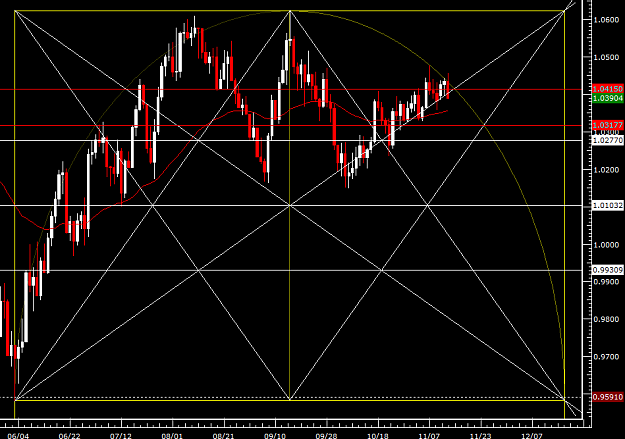Screen dimensions: 625x439
Task: Click the 06/04 date label
Action: tap(18, 435)
